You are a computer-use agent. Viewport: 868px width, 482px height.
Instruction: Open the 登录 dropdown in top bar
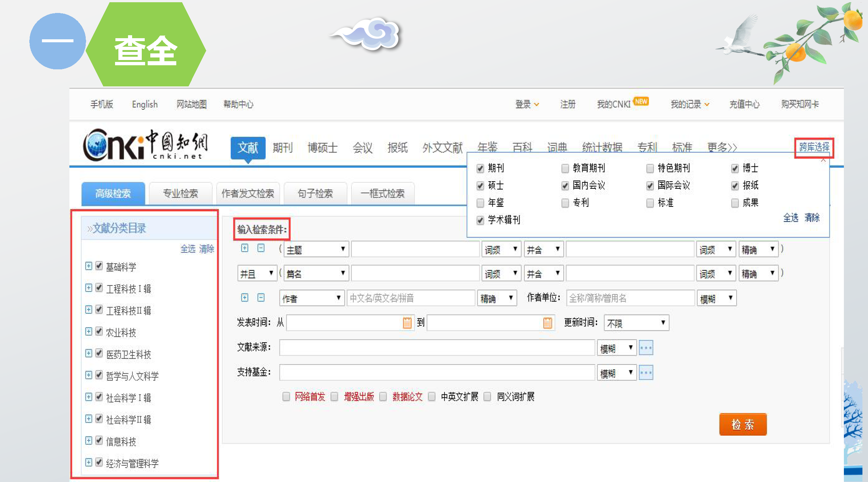(527, 105)
